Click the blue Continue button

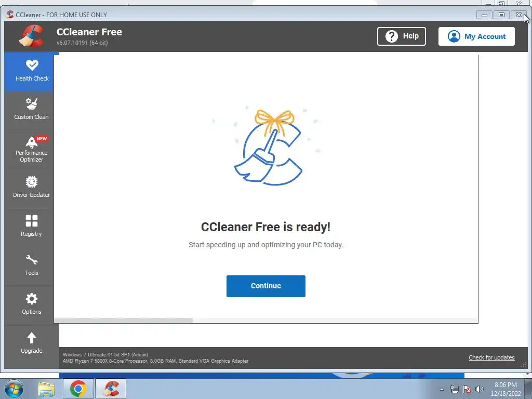coord(265,286)
